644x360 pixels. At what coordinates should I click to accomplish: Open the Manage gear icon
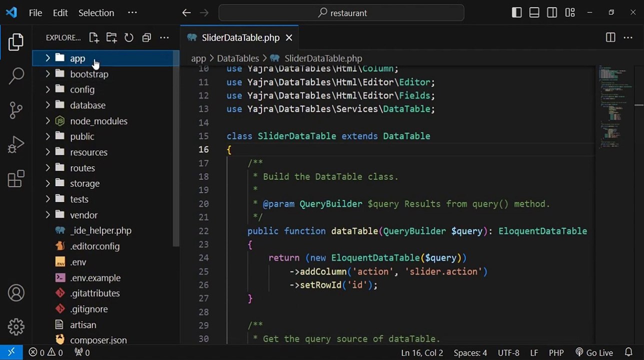coord(16,326)
